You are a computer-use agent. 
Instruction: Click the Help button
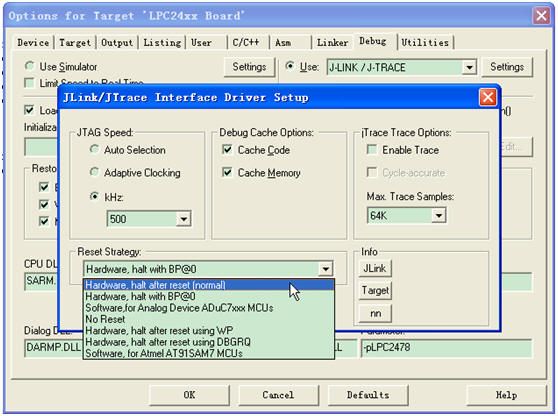pyautogui.click(x=506, y=395)
